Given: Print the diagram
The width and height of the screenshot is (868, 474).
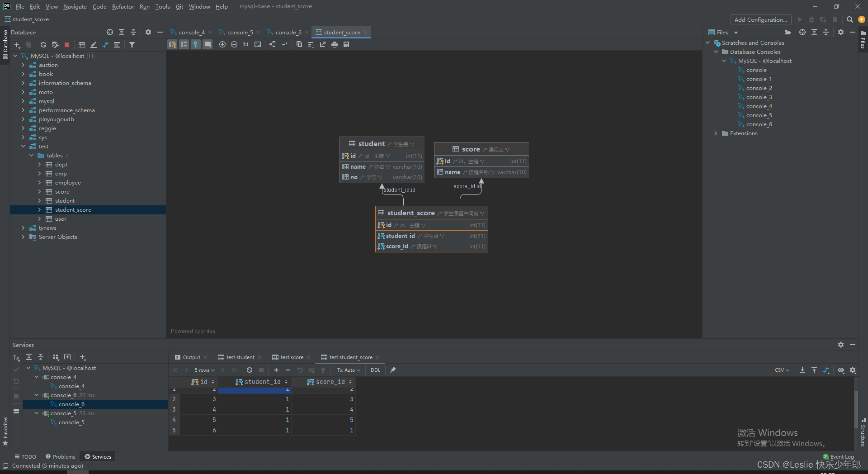Looking at the screenshot, I should 335,44.
